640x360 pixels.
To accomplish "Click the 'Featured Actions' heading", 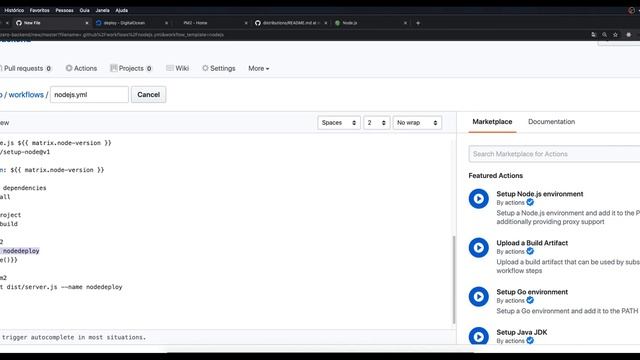I will pos(496,176).
